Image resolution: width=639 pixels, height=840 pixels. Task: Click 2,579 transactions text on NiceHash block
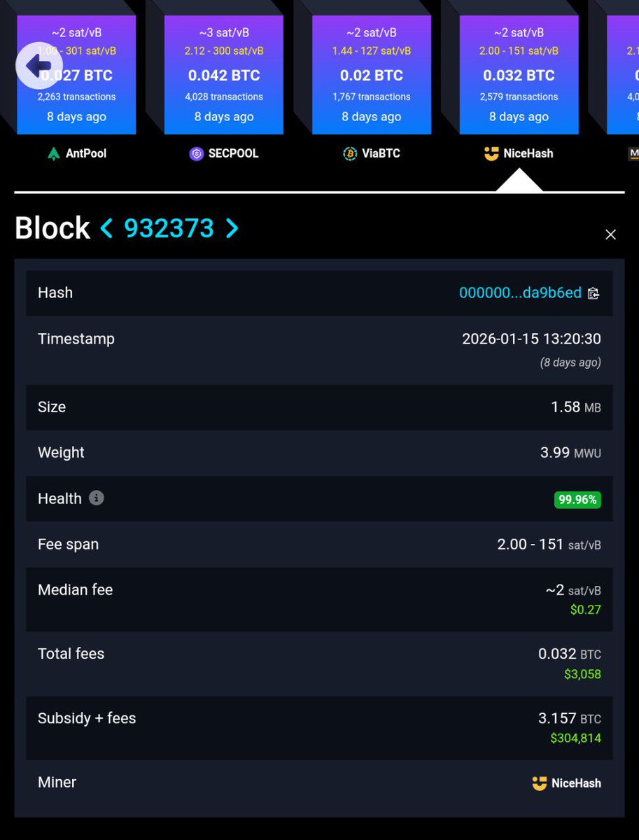coord(519,97)
